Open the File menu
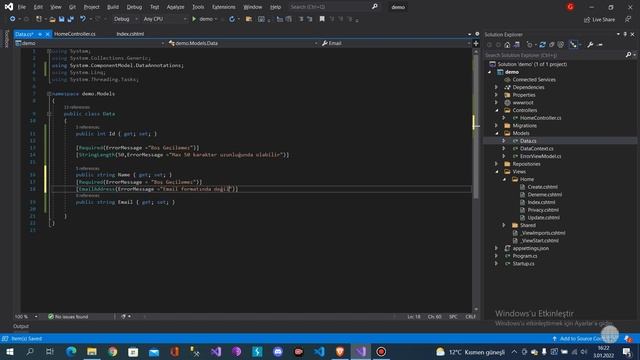 coord(21,7)
